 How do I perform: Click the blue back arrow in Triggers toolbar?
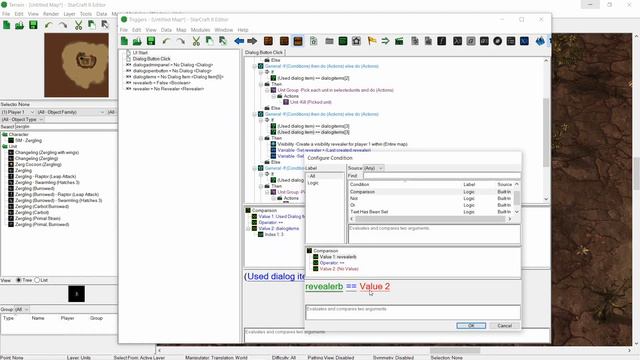click(239, 41)
